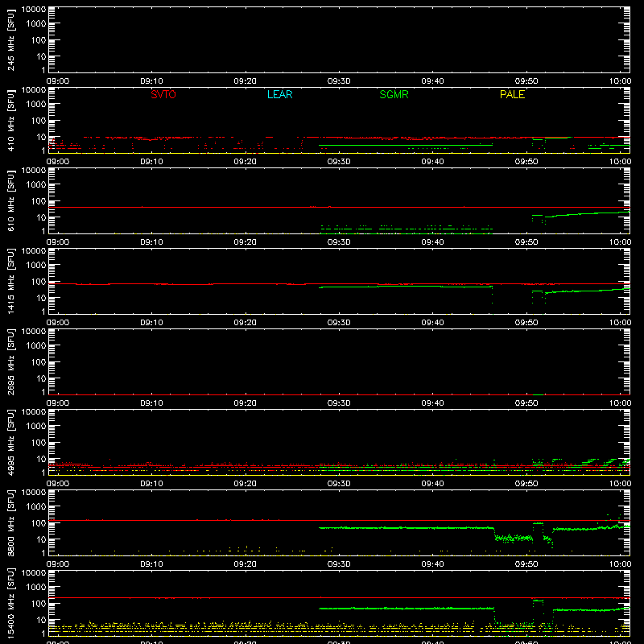Click 09:00 time label under 245 MHz panel
Screen dimensions: 644x644
click(58, 81)
